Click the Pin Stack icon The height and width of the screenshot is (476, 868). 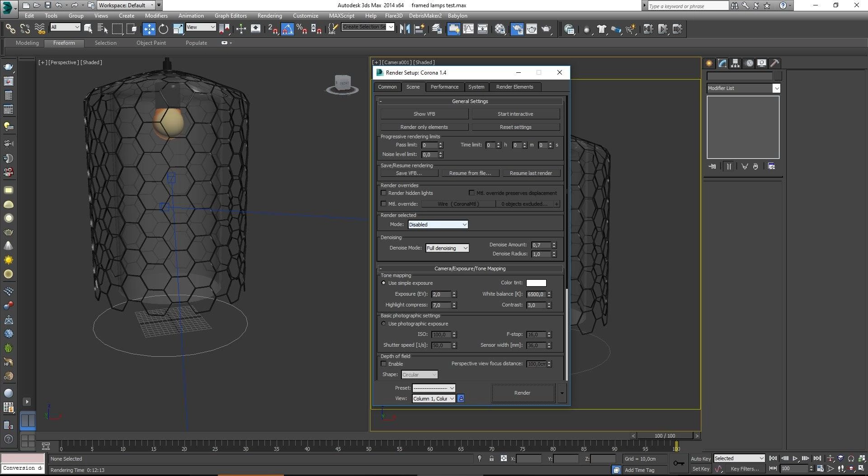pyautogui.click(x=712, y=166)
